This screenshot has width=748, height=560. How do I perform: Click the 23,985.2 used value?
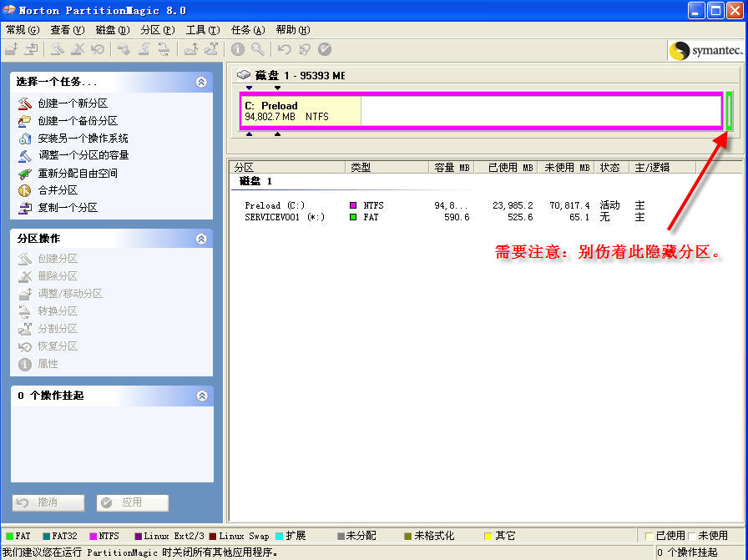coord(513,205)
